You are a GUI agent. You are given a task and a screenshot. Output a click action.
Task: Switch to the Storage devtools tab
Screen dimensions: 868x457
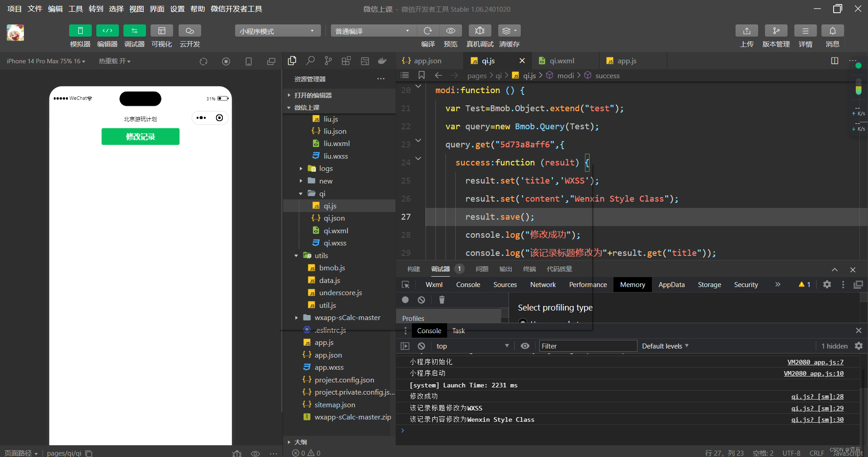pyautogui.click(x=709, y=284)
